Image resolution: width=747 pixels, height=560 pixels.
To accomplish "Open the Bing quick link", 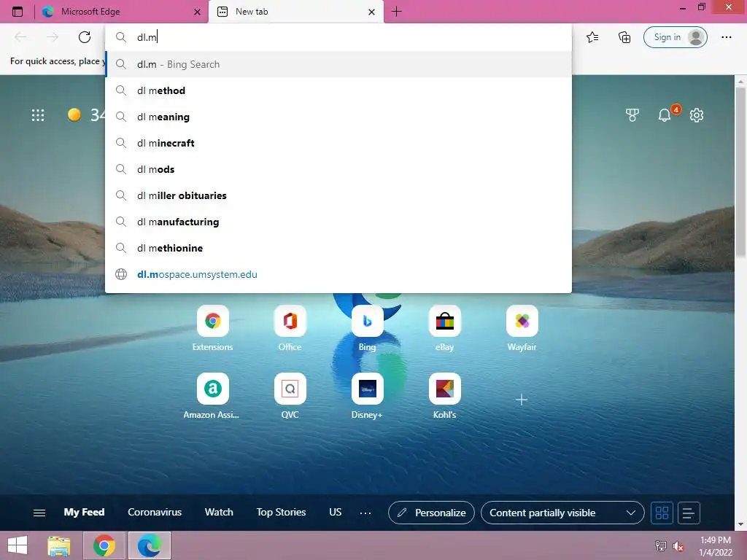I will pyautogui.click(x=368, y=328).
